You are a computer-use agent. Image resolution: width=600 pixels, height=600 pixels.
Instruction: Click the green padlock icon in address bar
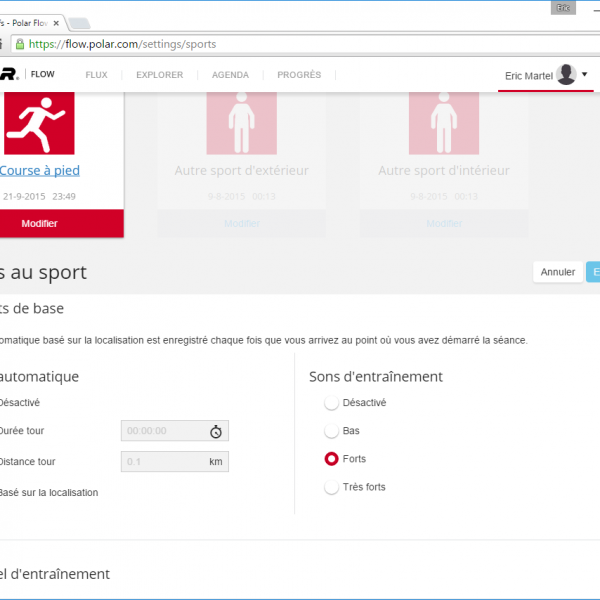click(x=19, y=44)
